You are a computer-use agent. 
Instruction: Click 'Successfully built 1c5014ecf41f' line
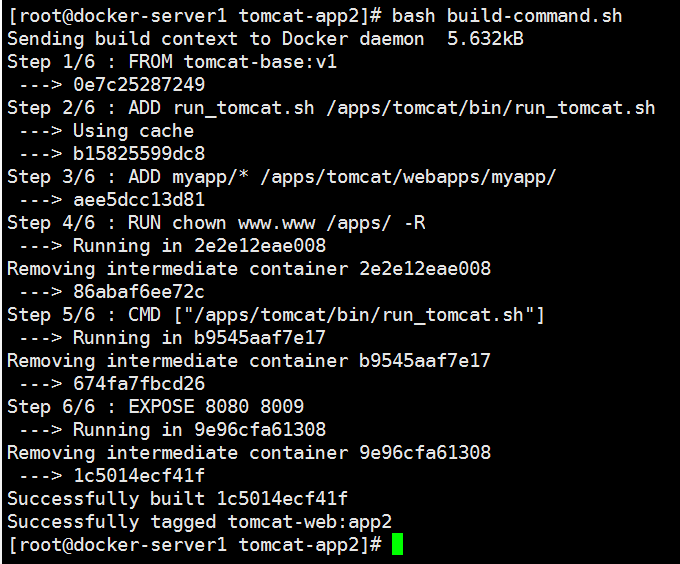(x=177, y=499)
